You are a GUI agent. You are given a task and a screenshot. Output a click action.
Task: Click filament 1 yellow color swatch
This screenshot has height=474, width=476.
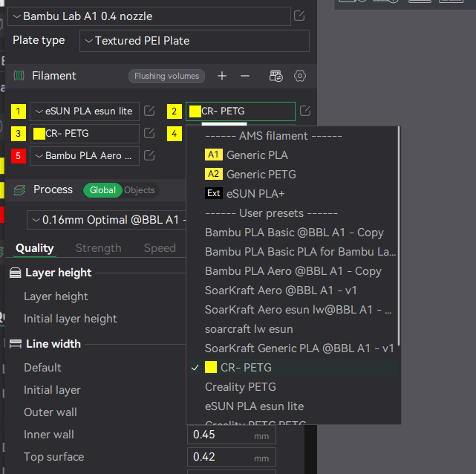19,111
